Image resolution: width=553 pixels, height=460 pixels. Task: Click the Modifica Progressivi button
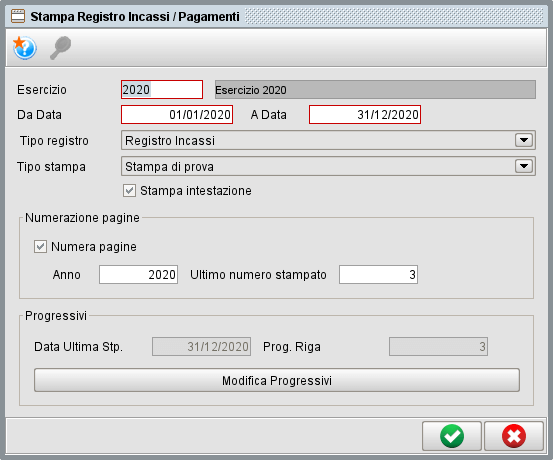click(x=277, y=380)
